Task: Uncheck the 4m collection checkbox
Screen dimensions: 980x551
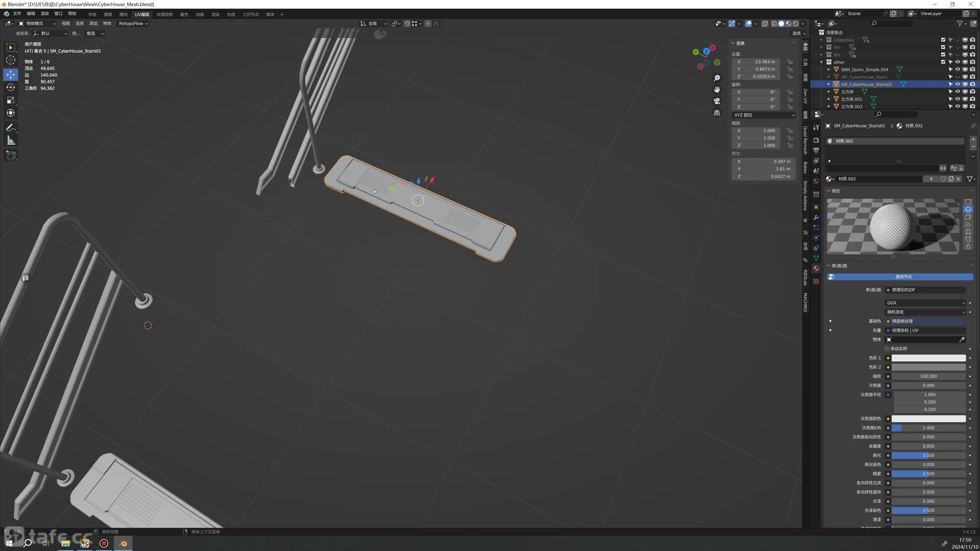Action: coord(943,47)
